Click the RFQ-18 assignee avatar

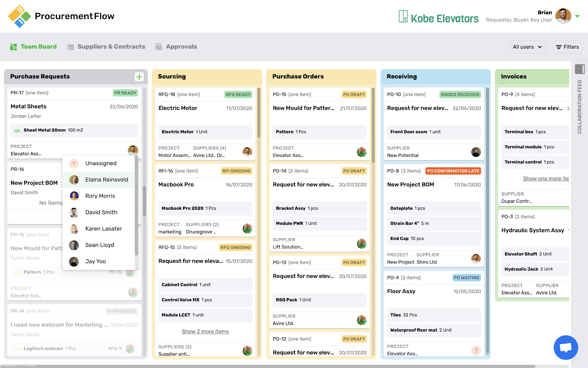click(x=247, y=152)
